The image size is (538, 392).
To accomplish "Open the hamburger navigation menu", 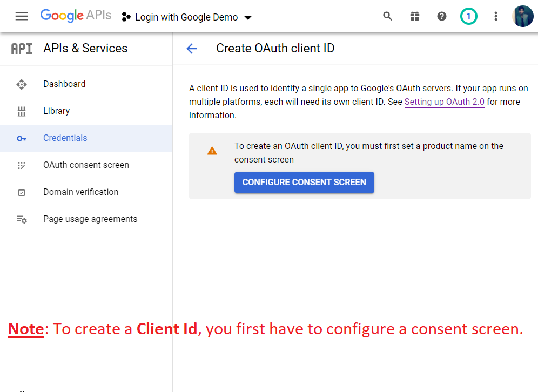I will [22, 16].
